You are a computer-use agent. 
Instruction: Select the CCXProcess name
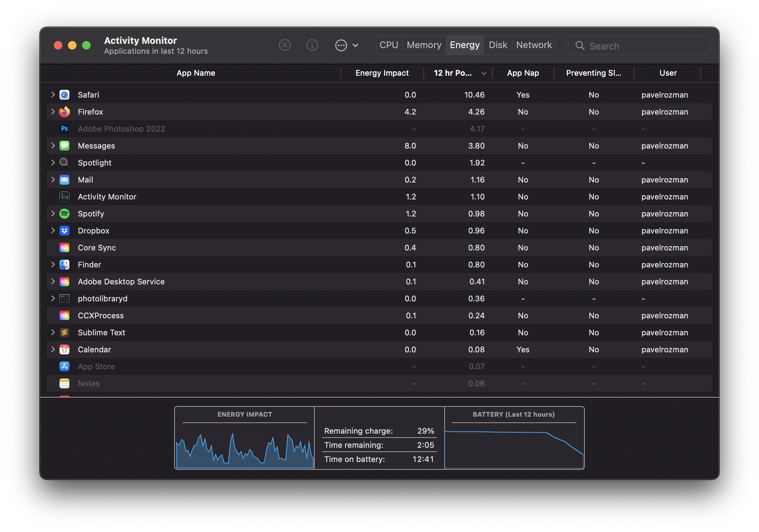[x=101, y=316]
